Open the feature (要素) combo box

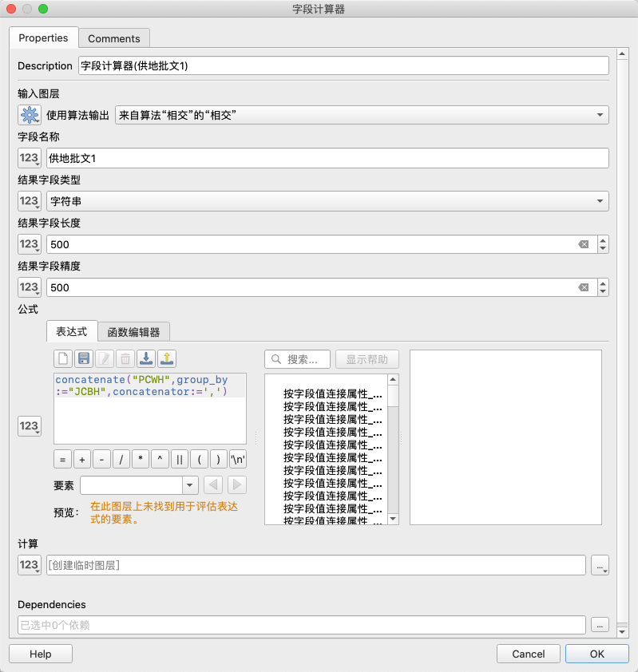[140, 485]
